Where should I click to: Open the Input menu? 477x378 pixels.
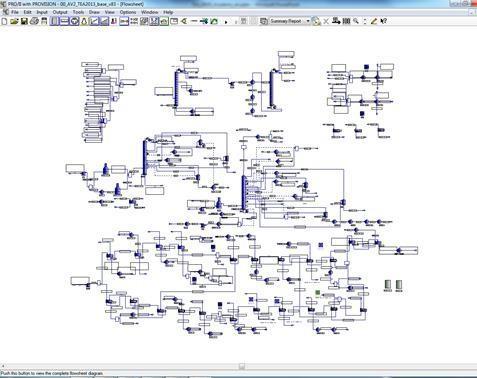point(42,12)
